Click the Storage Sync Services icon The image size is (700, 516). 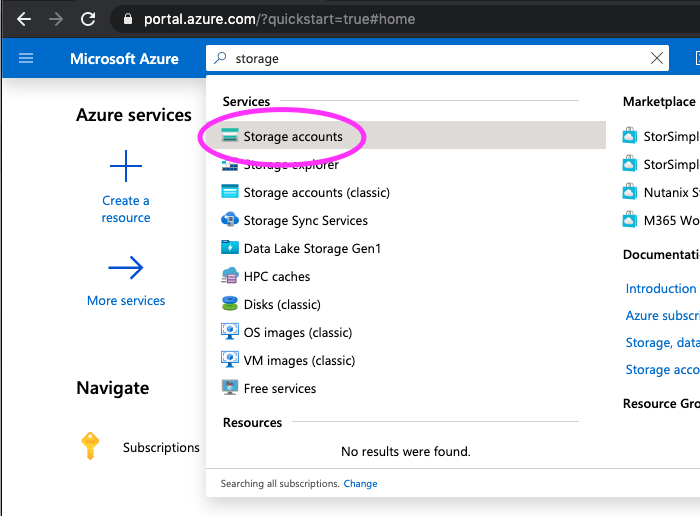pos(230,220)
